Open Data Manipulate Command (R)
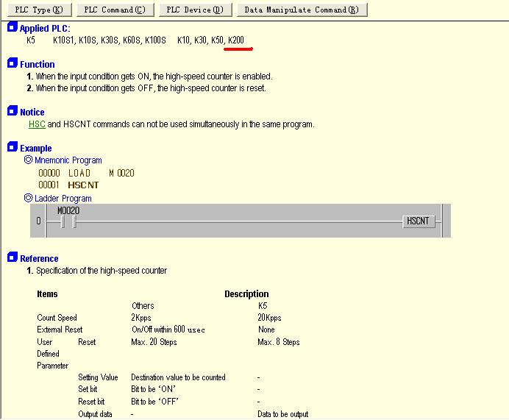The image size is (509, 420). [301, 10]
